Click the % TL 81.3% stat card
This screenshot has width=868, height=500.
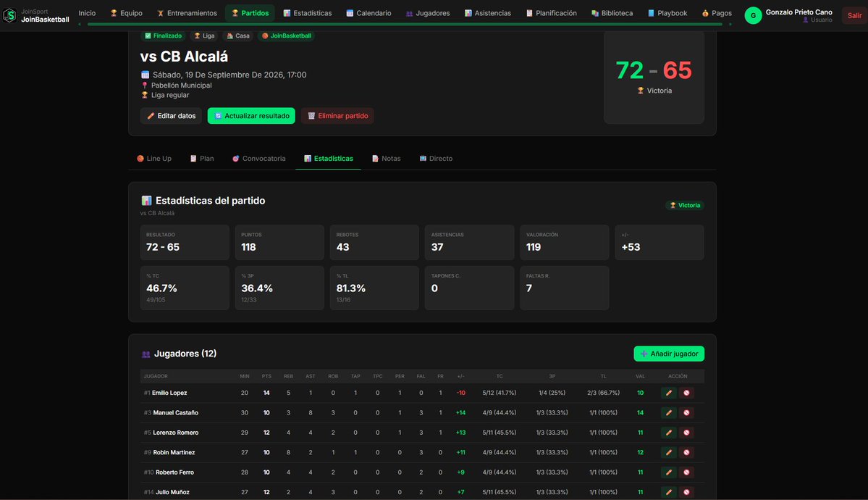[374, 288]
